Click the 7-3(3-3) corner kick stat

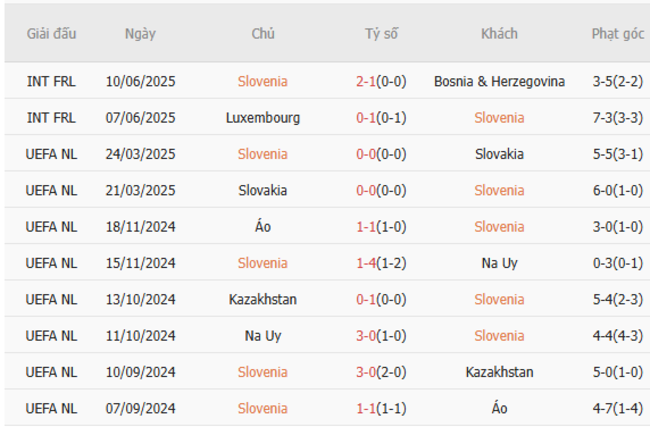[x=617, y=118]
